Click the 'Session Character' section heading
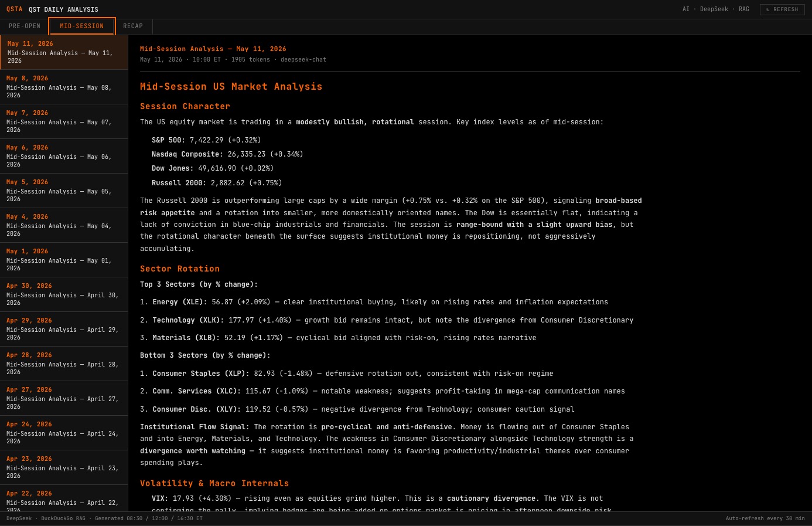The width and height of the screenshot is (812, 526). pyautogui.click(x=185, y=106)
